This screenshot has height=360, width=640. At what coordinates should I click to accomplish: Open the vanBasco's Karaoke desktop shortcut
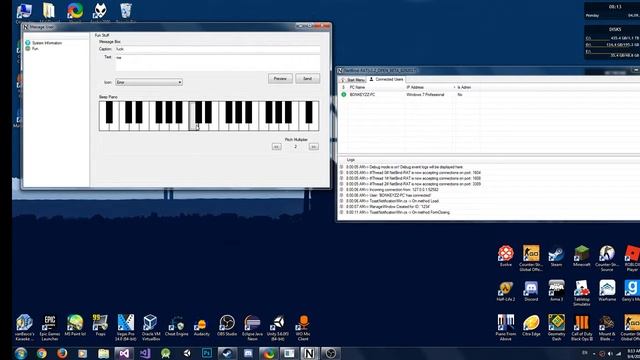point(24,328)
